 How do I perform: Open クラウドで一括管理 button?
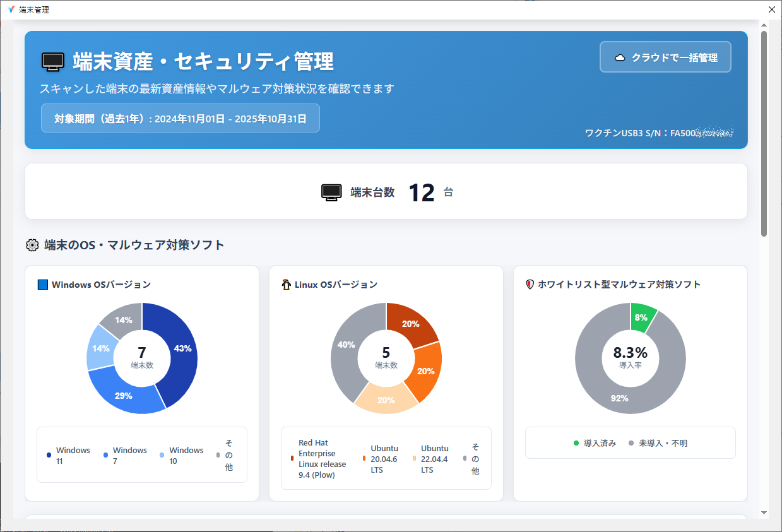[x=665, y=56]
